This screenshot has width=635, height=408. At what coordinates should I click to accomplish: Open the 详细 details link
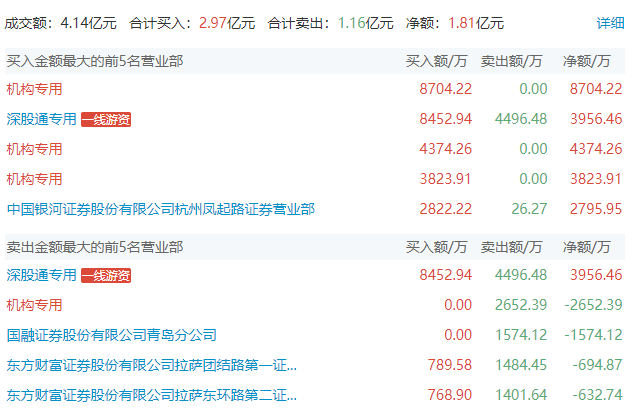[x=610, y=23]
